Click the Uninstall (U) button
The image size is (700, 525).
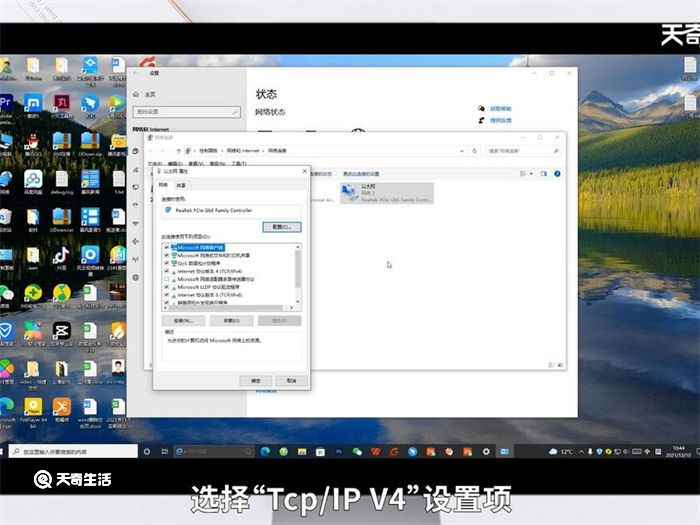(x=232, y=321)
